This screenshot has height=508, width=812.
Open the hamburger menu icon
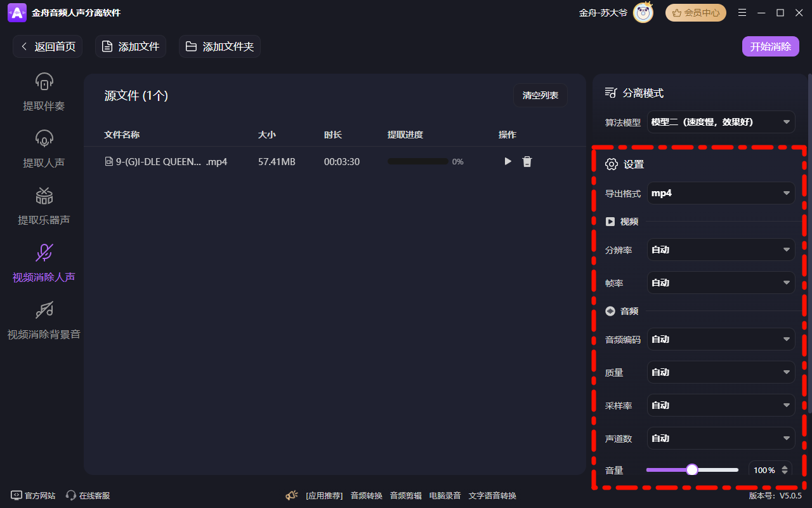tap(742, 13)
